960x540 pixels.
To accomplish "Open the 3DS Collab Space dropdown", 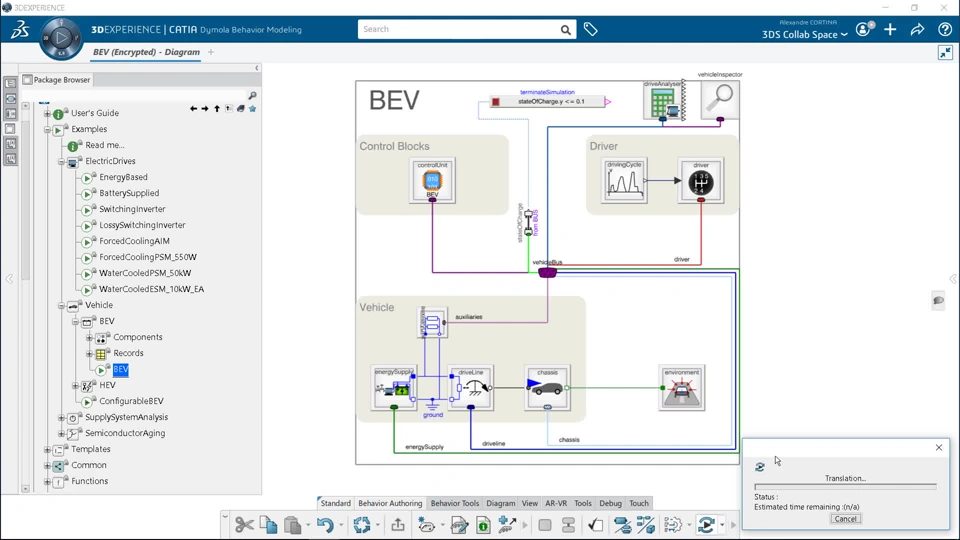I will [x=804, y=35].
